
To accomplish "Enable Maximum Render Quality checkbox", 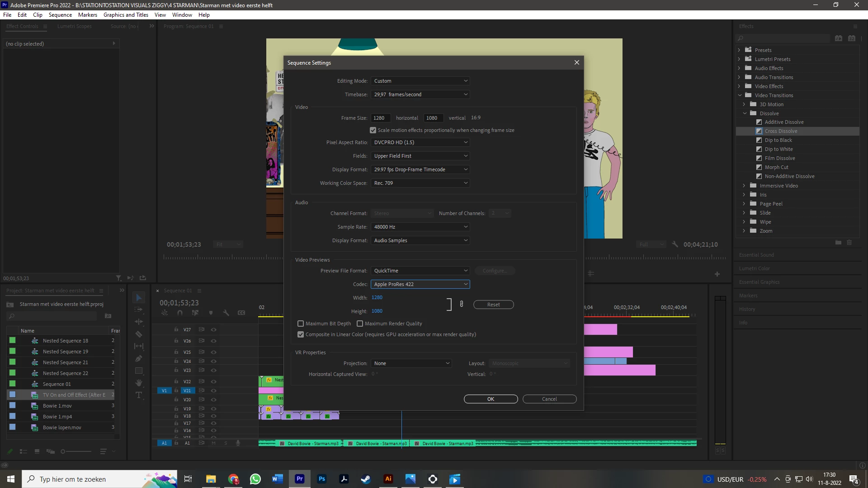I will (360, 324).
